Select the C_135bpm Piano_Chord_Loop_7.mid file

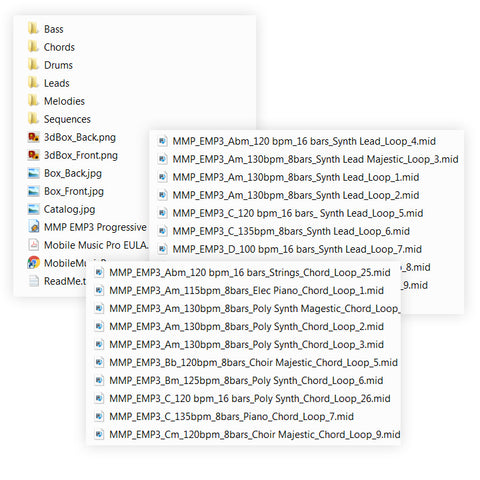click(x=224, y=416)
